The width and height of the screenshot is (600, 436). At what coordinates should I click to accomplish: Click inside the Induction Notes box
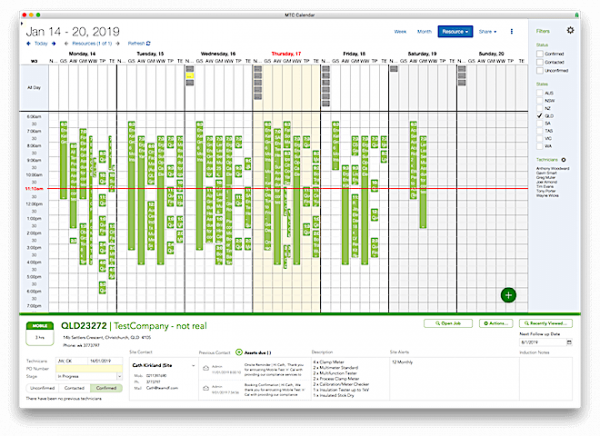[546, 379]
